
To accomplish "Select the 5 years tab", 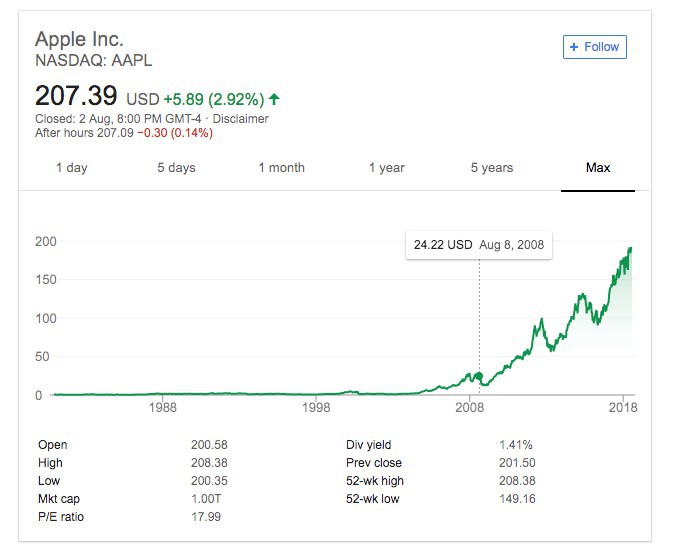I will tap(491, 168).
